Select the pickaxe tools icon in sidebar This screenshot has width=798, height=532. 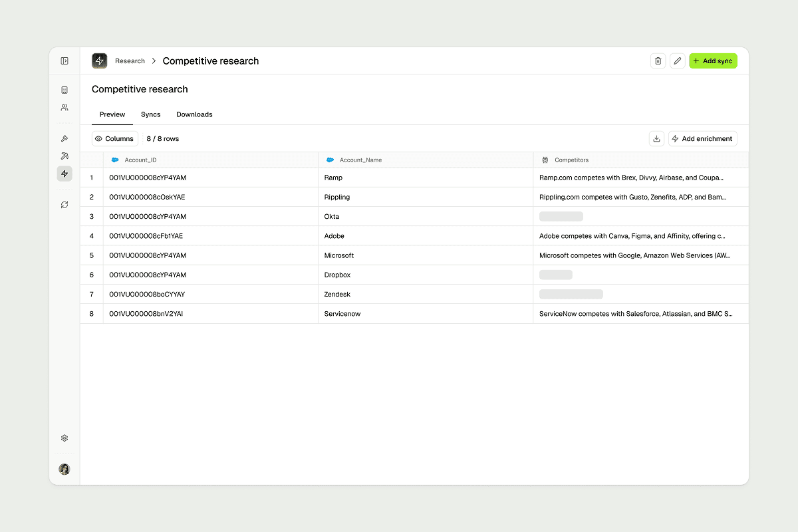pyautogui.click(x=65, y=156)
